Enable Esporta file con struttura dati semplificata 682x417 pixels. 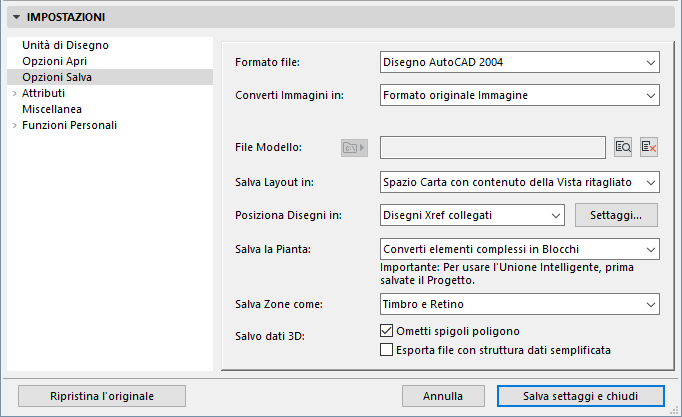(388, 350)
